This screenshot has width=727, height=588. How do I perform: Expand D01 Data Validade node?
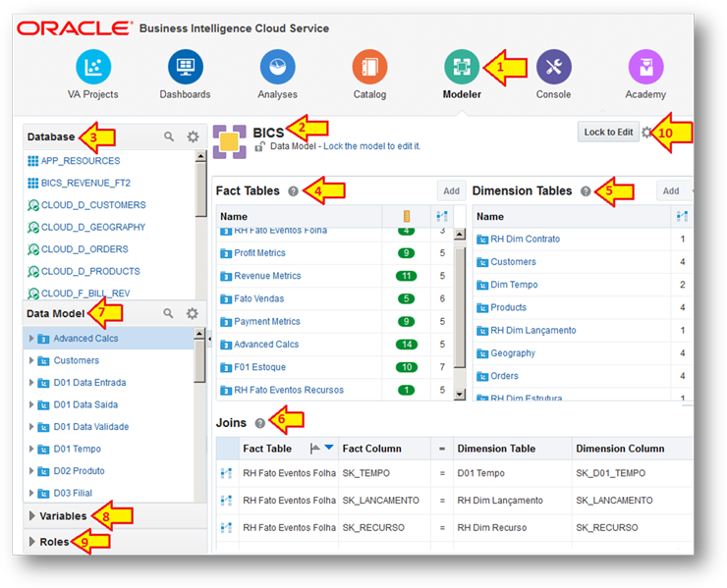tap(31, 427)
